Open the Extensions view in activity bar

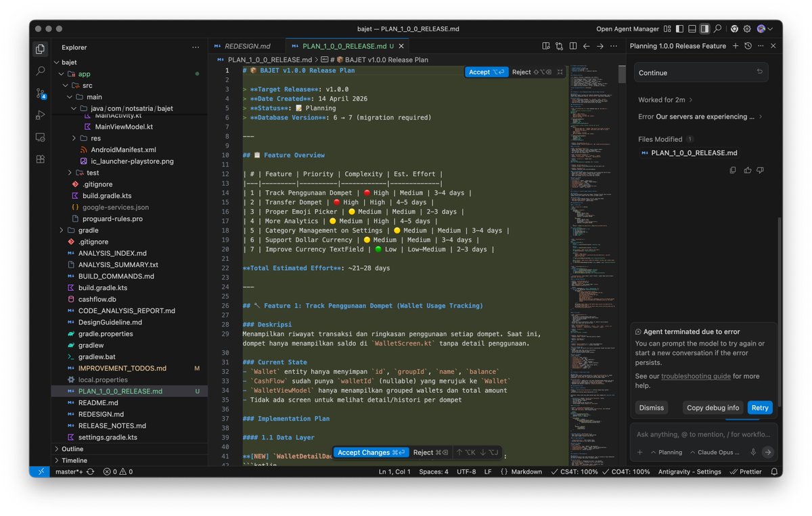[41, 159]
